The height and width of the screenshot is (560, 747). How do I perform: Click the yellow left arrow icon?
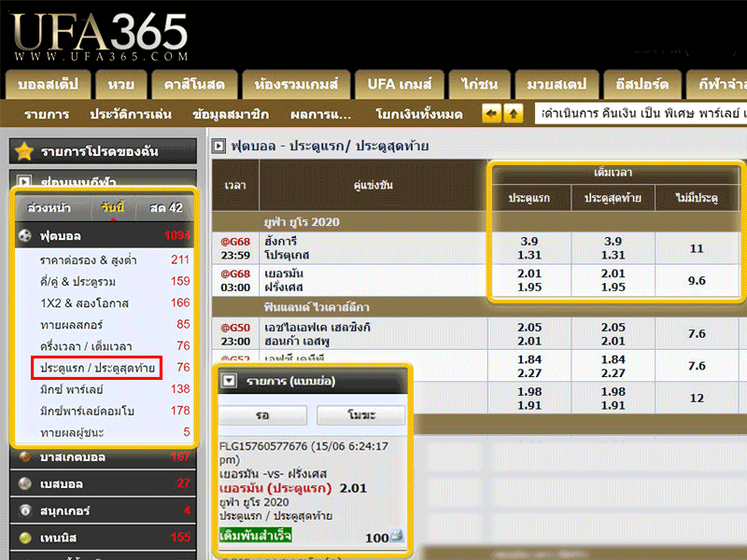(x=491, y=114)
